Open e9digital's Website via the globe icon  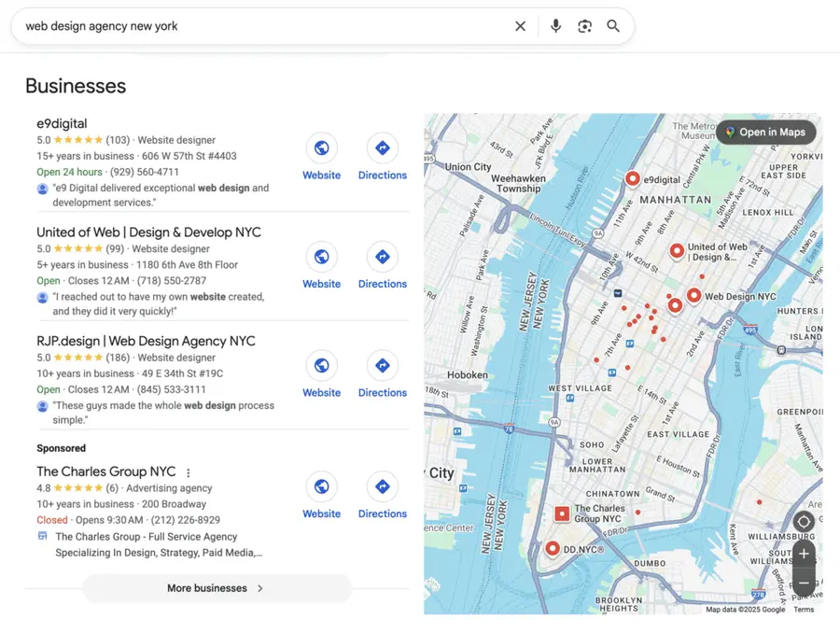pyautogui.click(x=321, y=148)
